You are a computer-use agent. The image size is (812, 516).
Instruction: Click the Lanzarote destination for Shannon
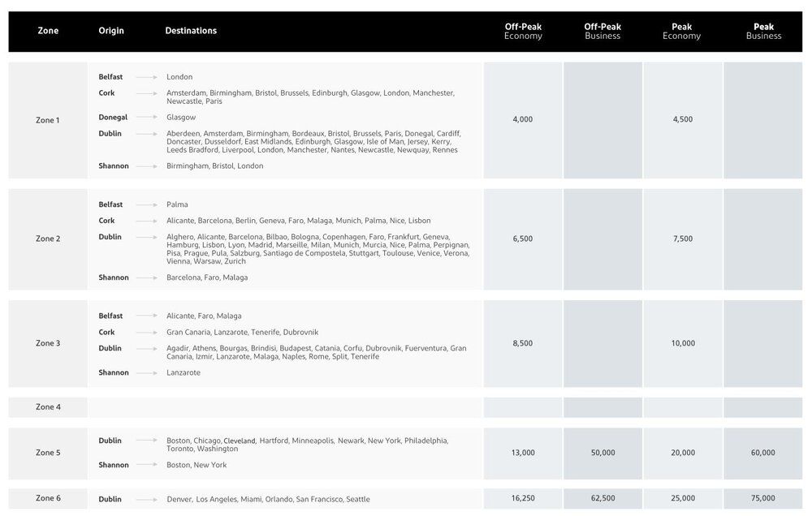coord(184,373)
